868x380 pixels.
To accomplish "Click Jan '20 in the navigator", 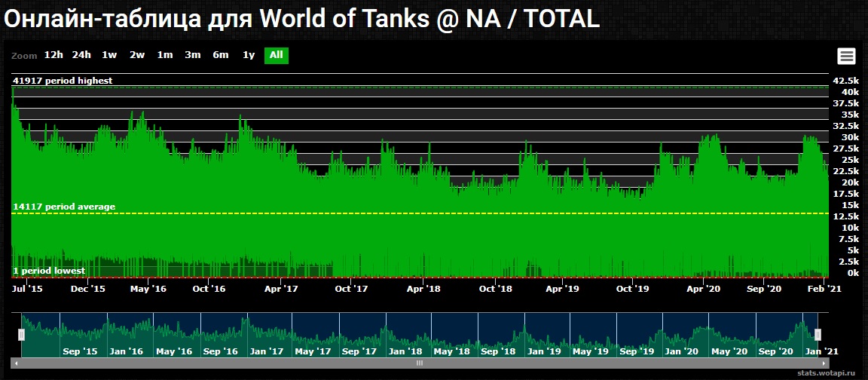I will click(x=682, y=352).
